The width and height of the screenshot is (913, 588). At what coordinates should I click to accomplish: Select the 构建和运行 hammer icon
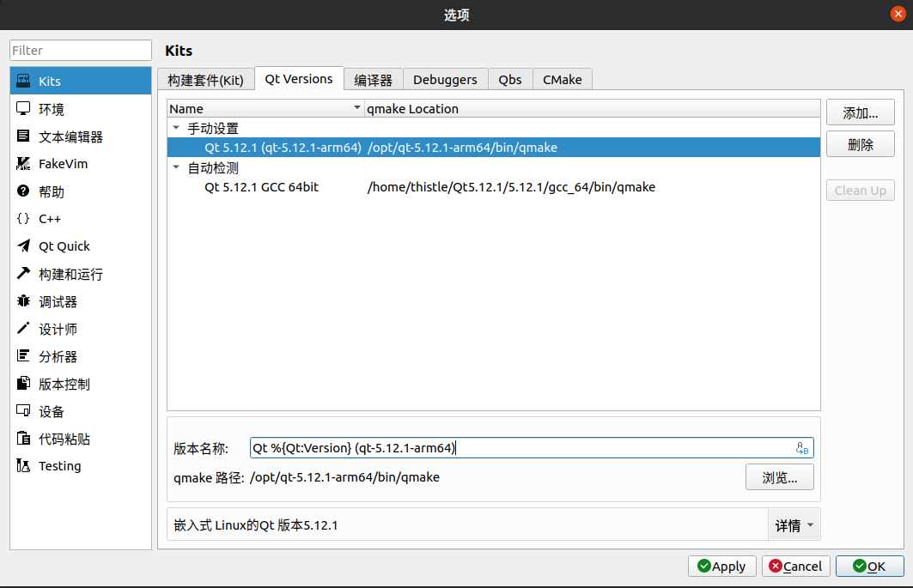pyautogui.click(x=23, y=274)
